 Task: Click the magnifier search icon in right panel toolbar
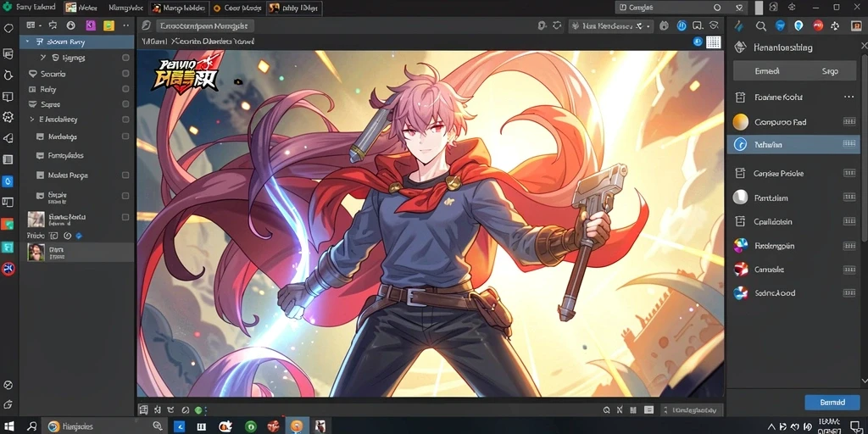click(761, 26)
